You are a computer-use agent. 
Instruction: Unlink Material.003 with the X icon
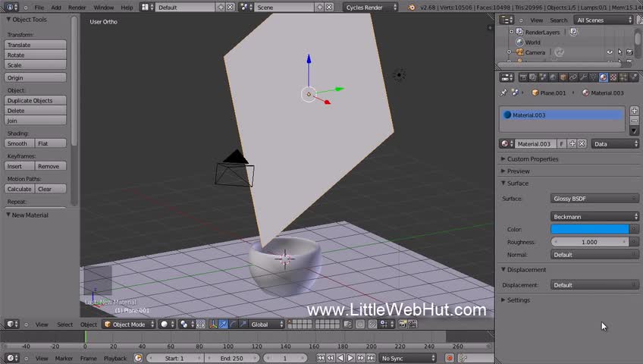582,144
